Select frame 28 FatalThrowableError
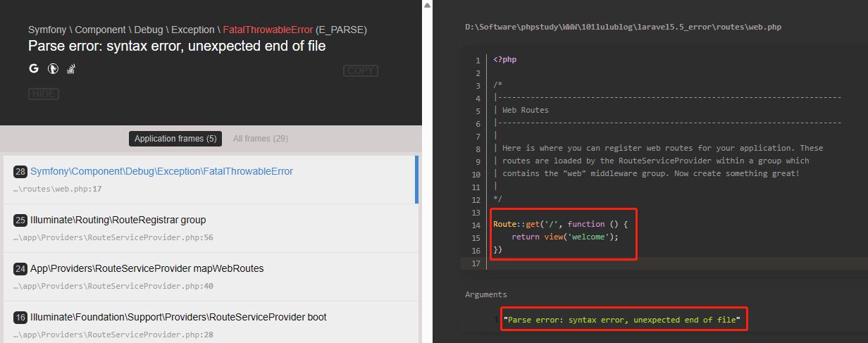The width and height of the screenshot is (868, 343). tap(211, 180)
